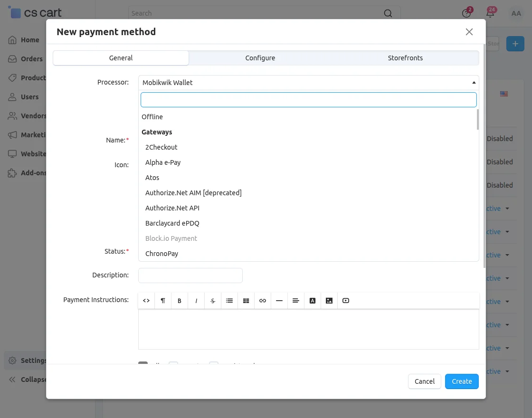Apply bold formatting in Payment Instructions
Viewport: 532px width, 418px height.
tap(180, 301)
